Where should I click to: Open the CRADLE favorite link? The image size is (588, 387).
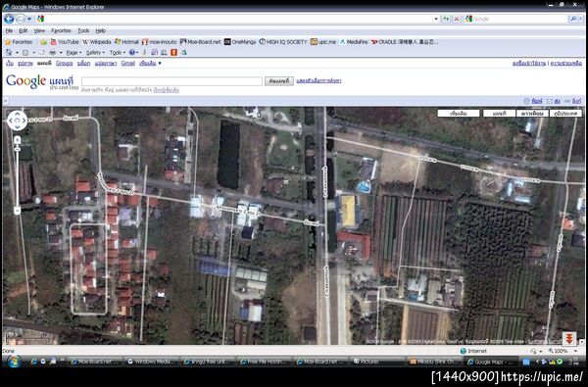coord(404,42)
